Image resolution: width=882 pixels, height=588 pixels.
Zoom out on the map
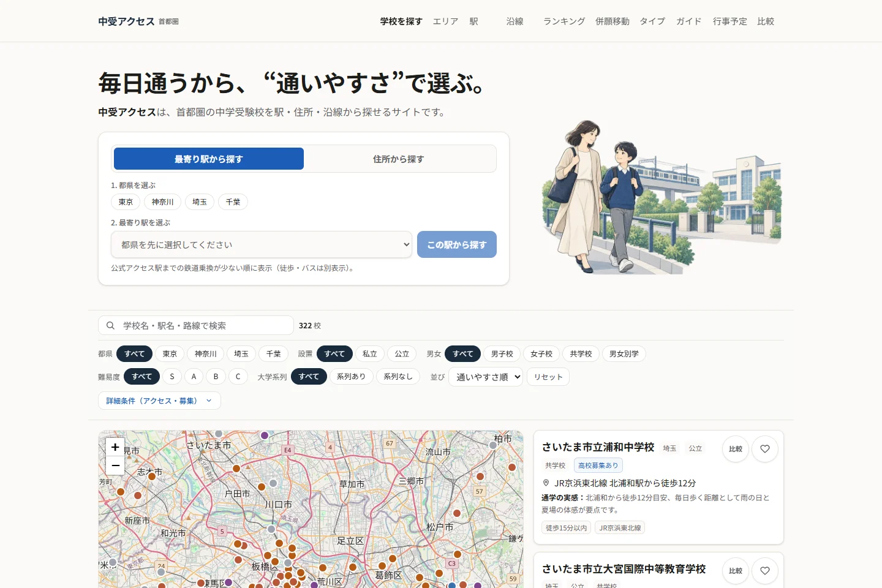point(115,466)
